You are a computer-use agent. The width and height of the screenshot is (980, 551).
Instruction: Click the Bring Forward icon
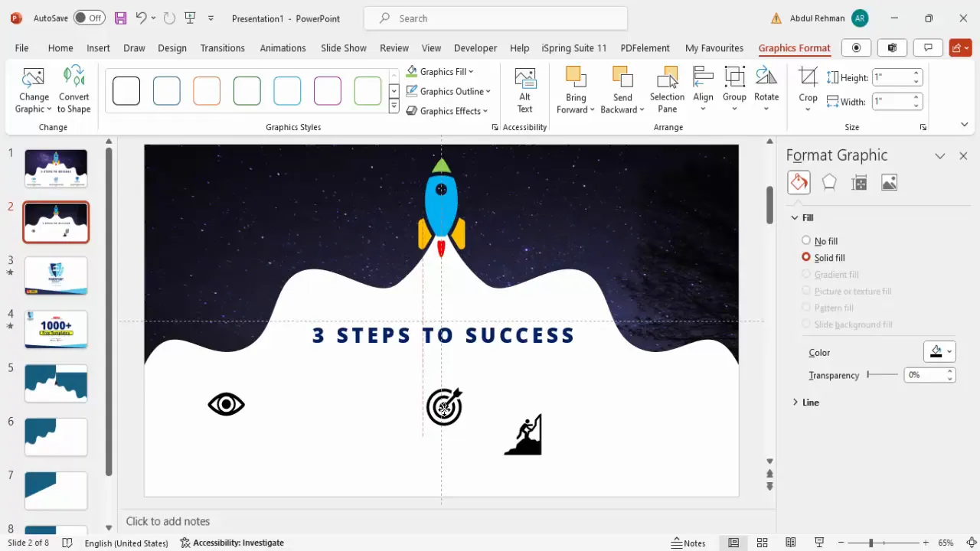point(576,77)
